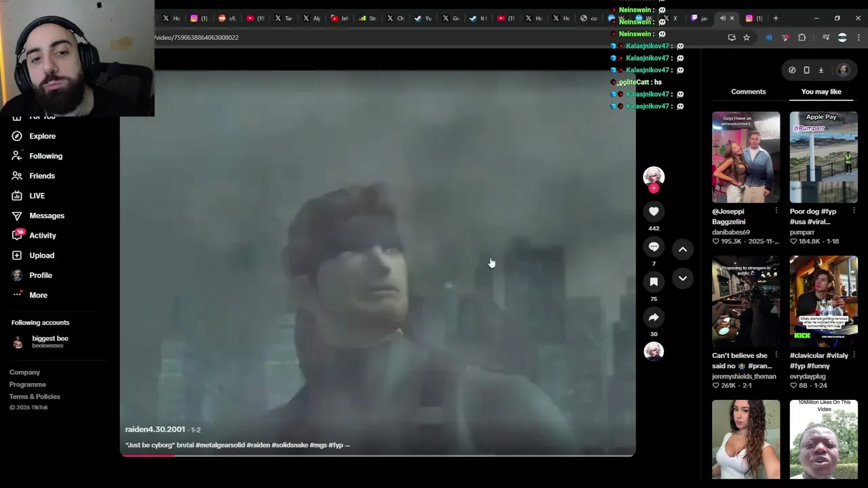Click the Explore compass icon
This screenshot has width=868, height=488.
[x=17, y=136]
